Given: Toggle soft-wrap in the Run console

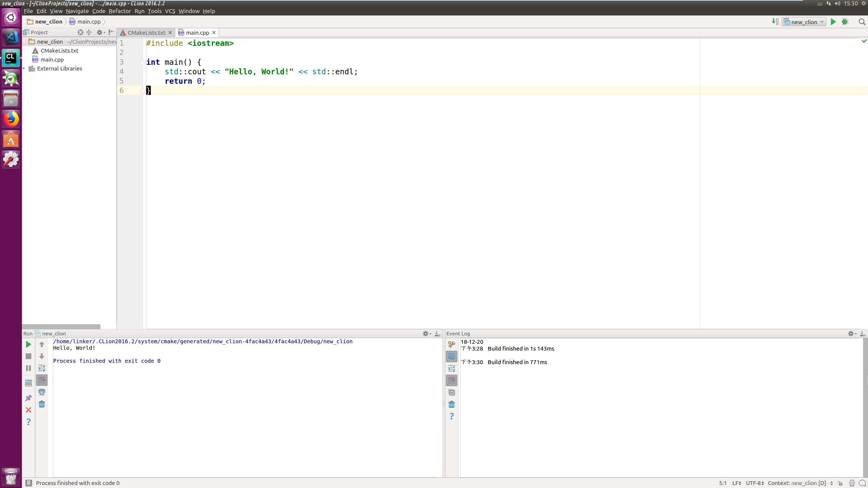Looking at the screenshot, I should point(42,368).
